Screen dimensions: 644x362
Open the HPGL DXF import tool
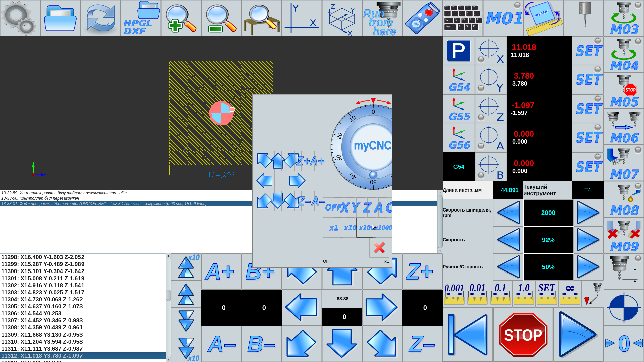141,18
